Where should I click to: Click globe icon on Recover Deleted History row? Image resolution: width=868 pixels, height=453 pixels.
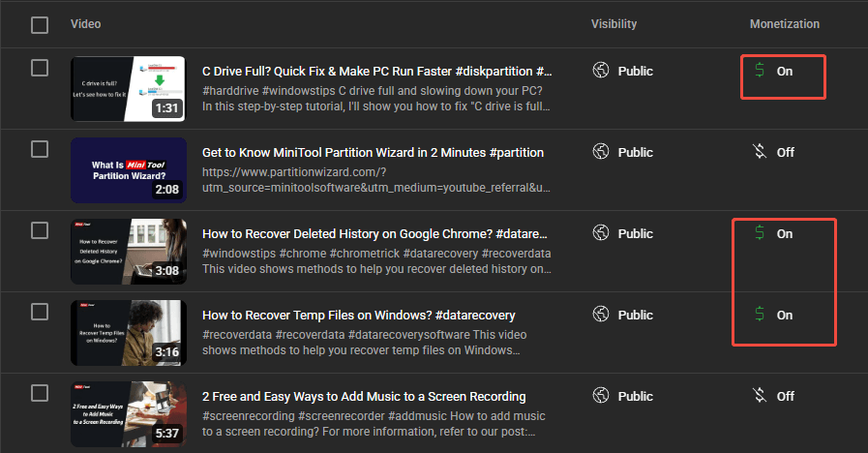pos(601,232)
